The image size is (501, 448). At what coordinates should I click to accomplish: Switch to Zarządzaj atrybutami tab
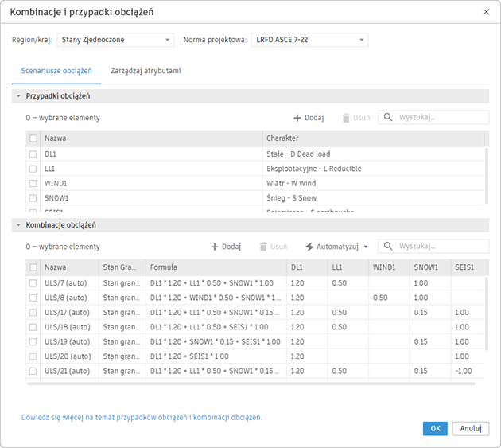point(146,71)
